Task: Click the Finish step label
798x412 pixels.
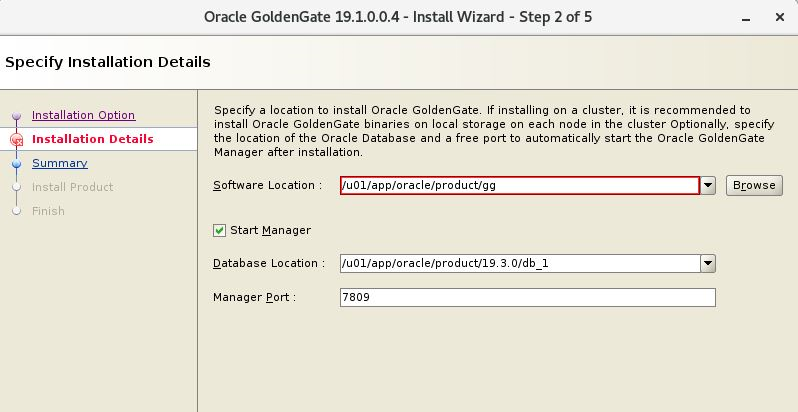Action: click(48, 211)
